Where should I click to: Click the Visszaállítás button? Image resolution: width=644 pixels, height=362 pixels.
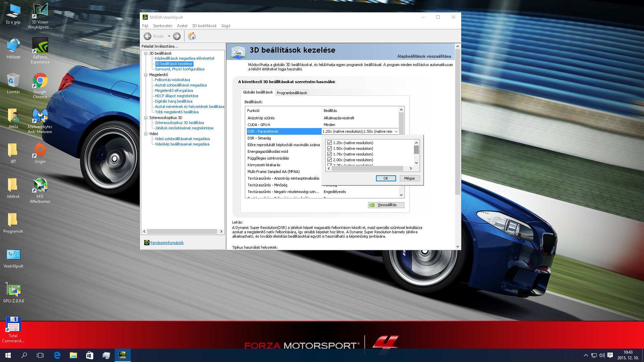pos(386,205)
